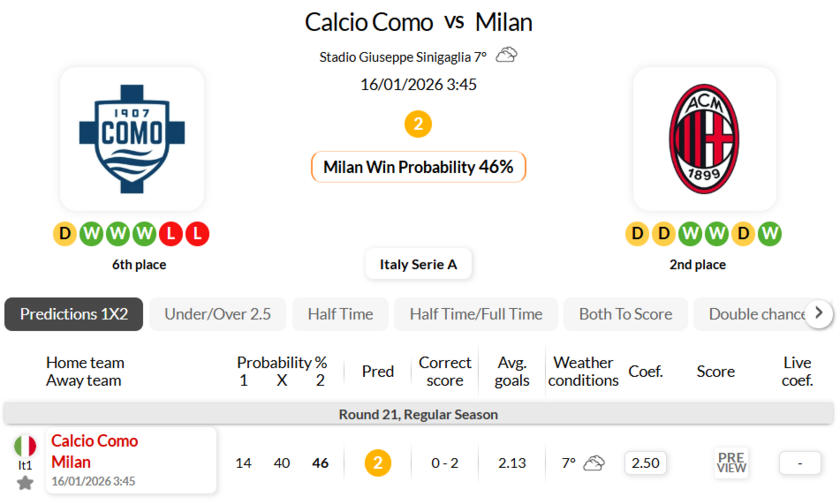Click the favorite star icon under It1
The width and height of the screenshot is (840, 504).
[25, 483]
